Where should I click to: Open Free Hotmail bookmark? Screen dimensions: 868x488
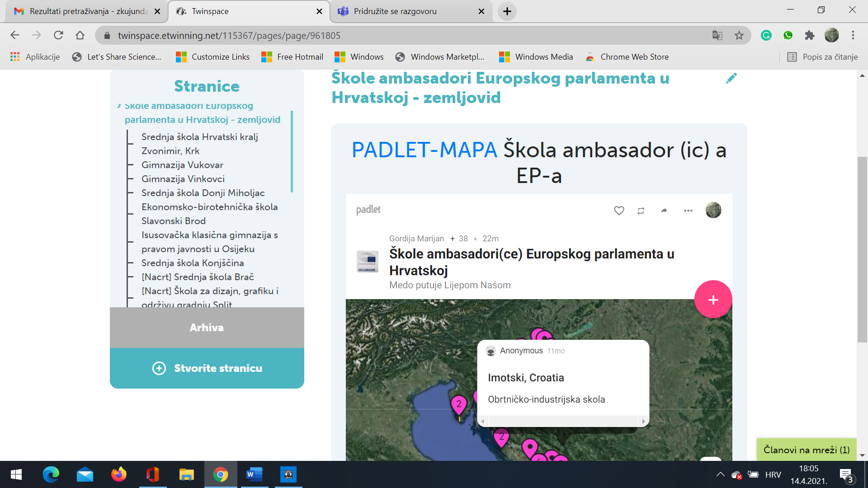coord(292,57)
